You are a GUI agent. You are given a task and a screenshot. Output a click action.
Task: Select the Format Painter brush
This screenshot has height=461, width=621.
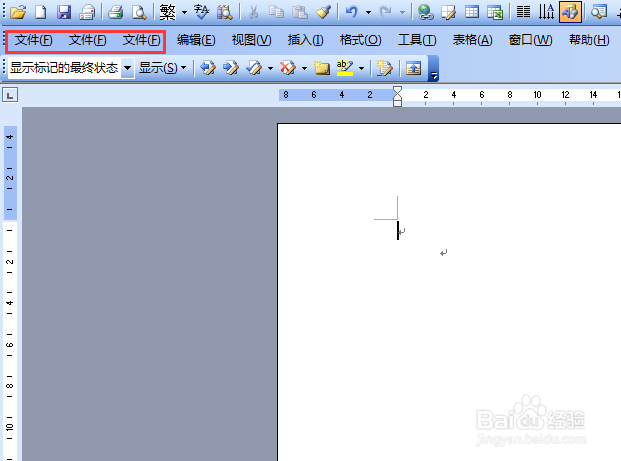click(323, 12)
